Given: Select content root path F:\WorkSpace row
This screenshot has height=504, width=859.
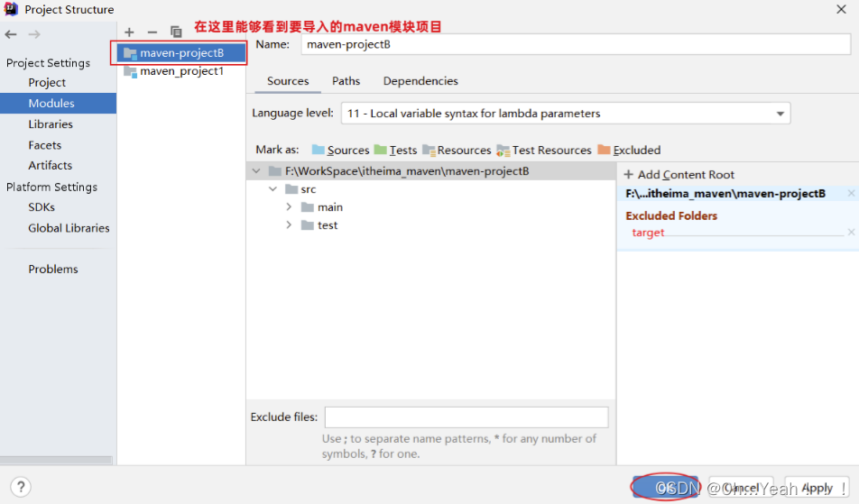Looking at the screenshot, I should tap(431, 171).
